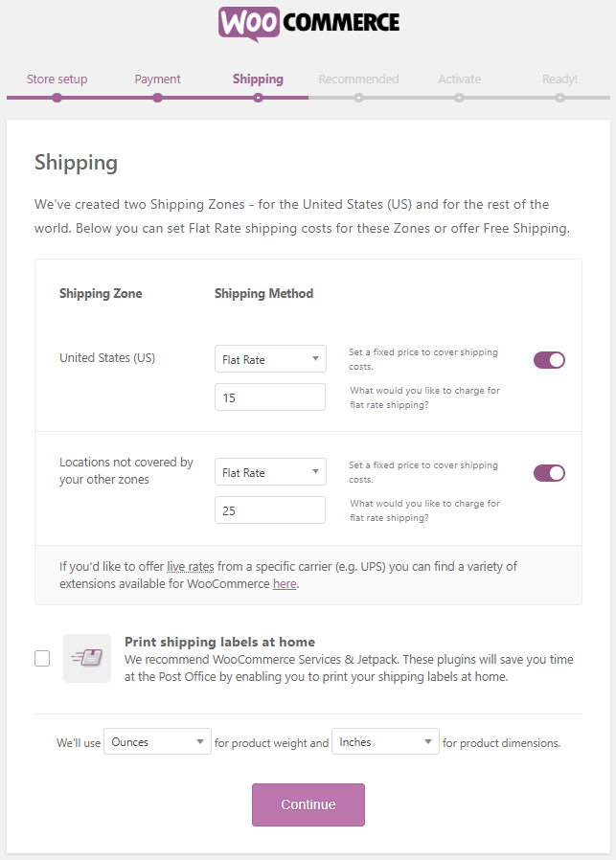Open other locations shipping method dropdown
Viewport: 616px width, 860px height.
click(x=270, y=472)
